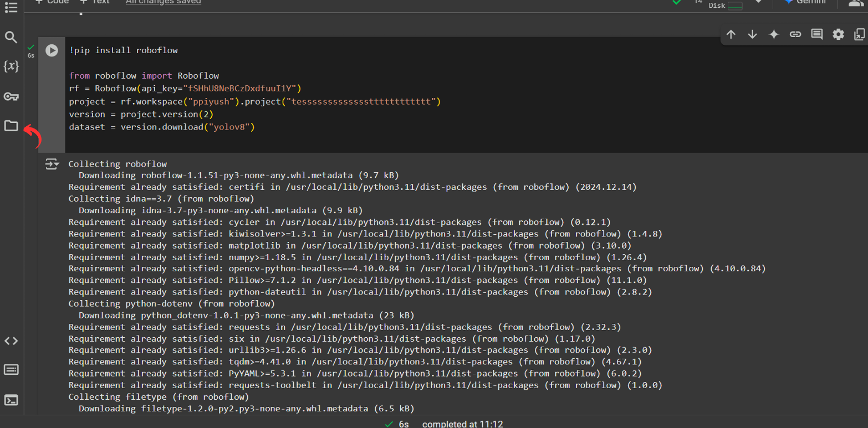The height and width of the screenshot is (428, 868).
Task: Open the Table of contents panel
Action: (x=11, y=7)
